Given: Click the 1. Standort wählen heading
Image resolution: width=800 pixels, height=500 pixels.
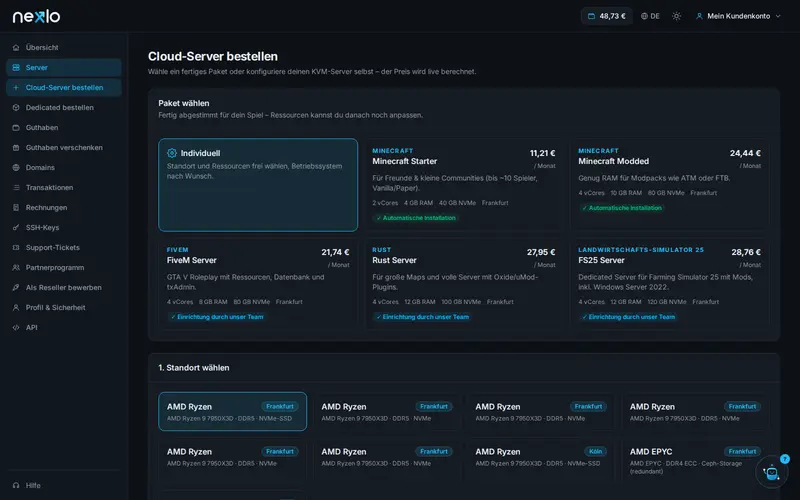Looking at the screenshot, I should 194,368.
